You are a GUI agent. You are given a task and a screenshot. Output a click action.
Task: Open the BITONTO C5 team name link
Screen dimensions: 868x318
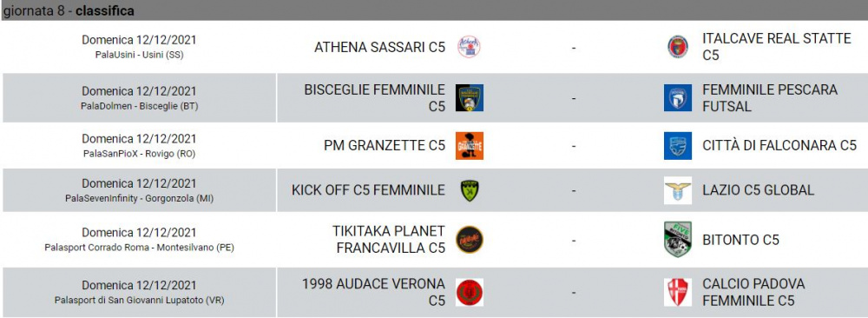pyautogui.click(x=740, y=240)
